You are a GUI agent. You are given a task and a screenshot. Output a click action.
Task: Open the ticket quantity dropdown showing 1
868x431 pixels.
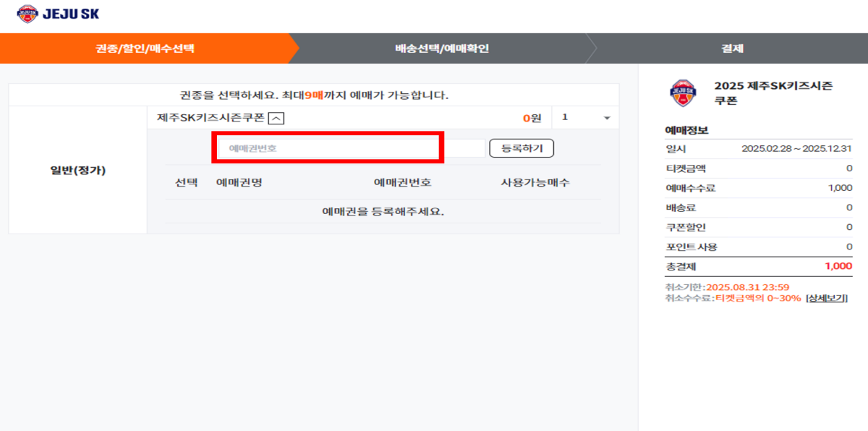[585, 118]
